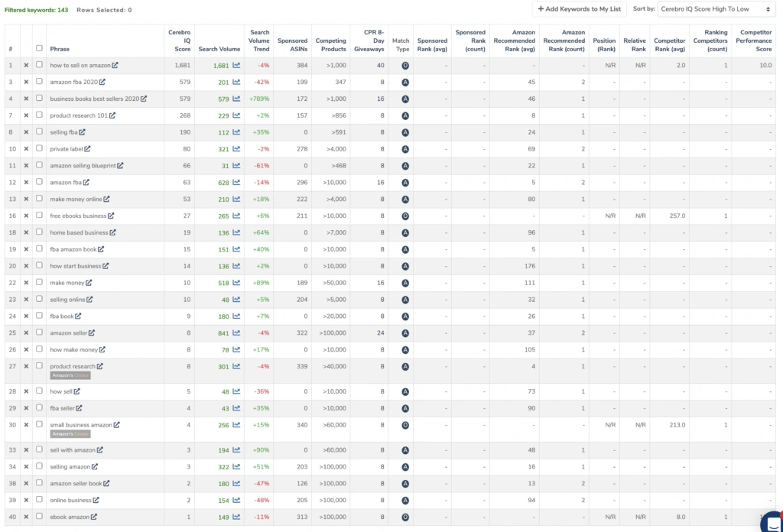Click the 'how sell' phrase

click(x=61, y=391)
